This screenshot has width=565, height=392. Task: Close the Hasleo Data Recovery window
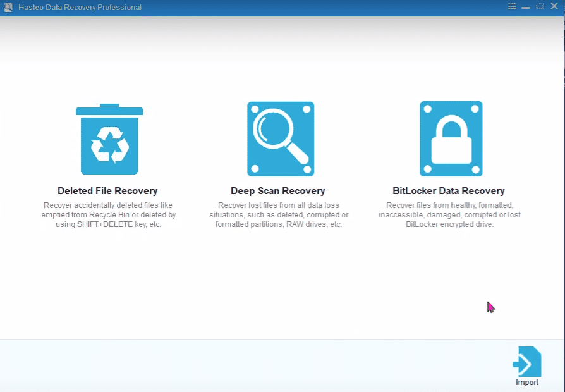coord(554,6)
